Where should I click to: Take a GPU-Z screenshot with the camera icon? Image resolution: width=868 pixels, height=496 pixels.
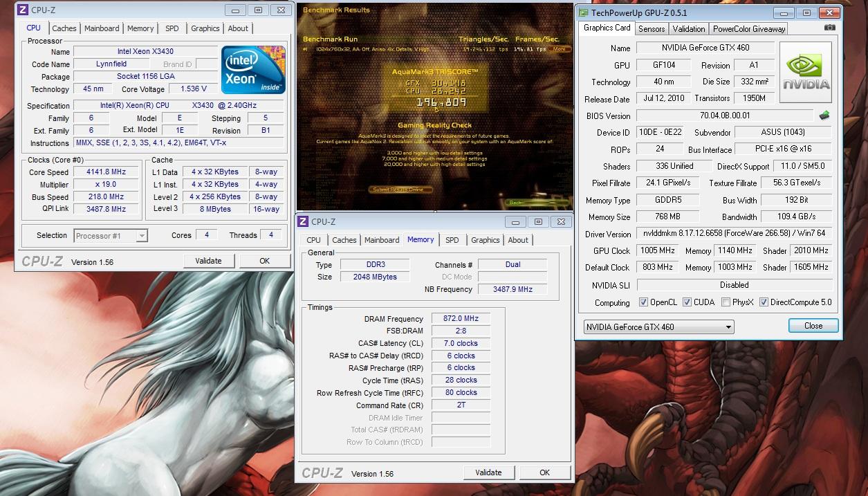829,28
